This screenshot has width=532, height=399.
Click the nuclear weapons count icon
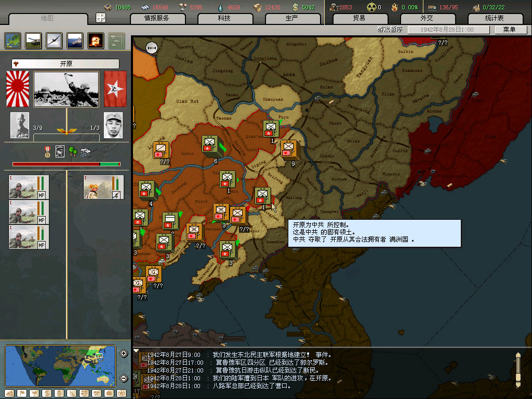[x=371, y=7]
